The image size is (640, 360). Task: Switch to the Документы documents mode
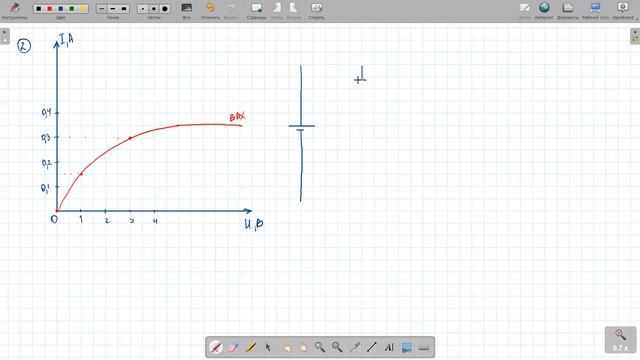click(x=568, y=7)
